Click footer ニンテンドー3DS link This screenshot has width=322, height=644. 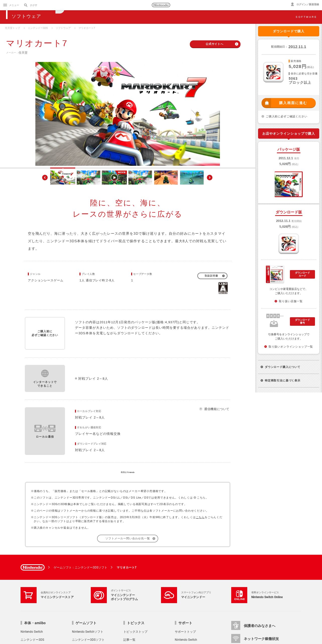click(32, 640)
